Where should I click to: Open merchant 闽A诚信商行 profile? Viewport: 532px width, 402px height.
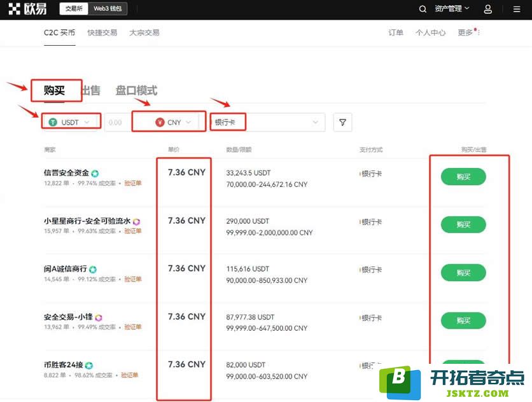(65, 268)
